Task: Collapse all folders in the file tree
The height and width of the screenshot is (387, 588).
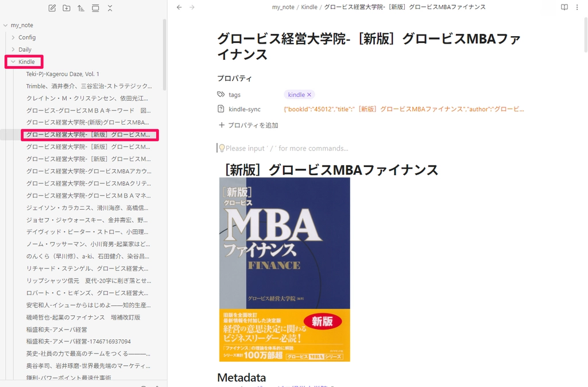Action: point(110,8)
